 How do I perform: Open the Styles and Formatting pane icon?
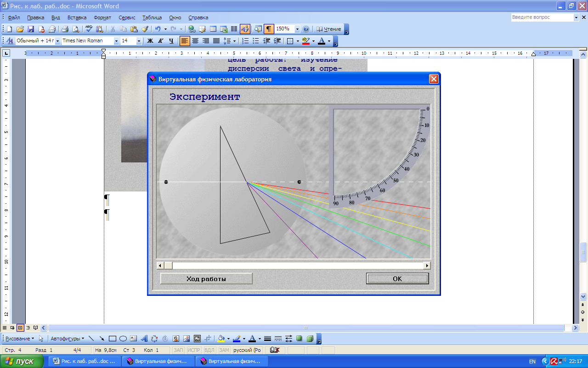[10, 41]
